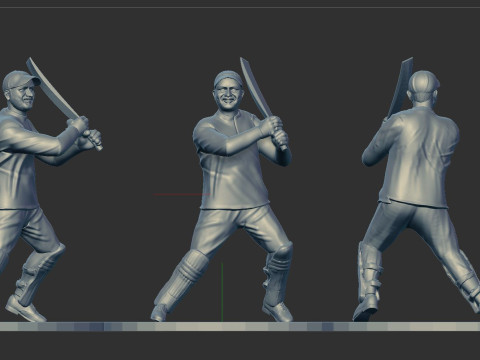Click the red horizontal axis line

tap(182, 194)
